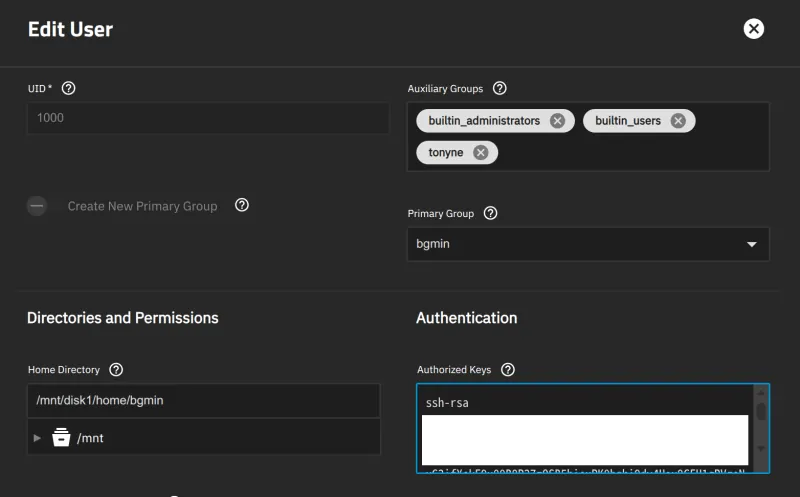Click the scroll-up arrow in Authorized Keys

761,392
